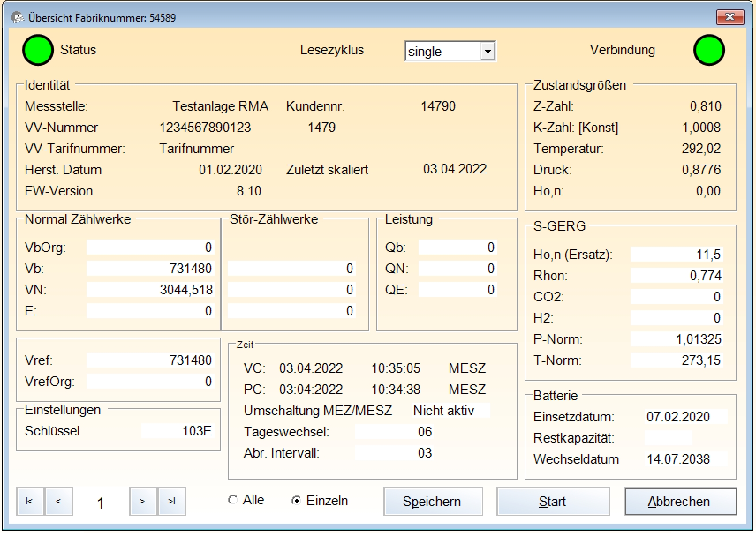
Task: Jump to last record navigation button
Action: click(x=172, y=501)
